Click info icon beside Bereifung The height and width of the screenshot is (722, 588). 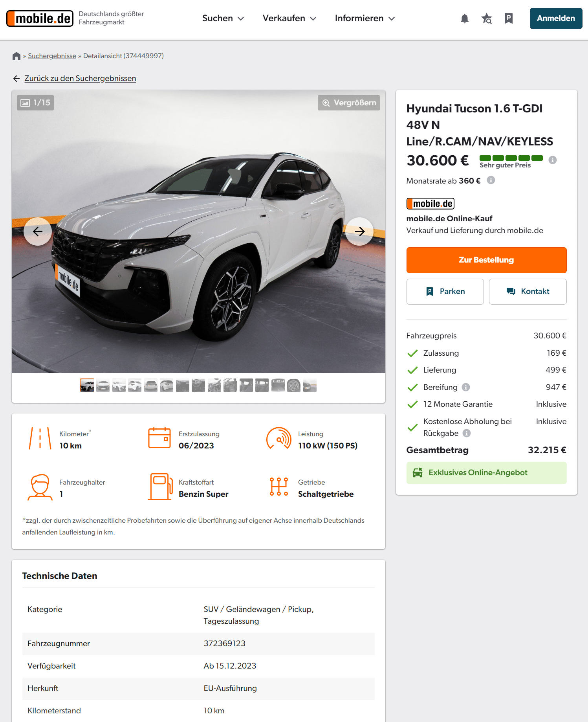coord(466,387)
